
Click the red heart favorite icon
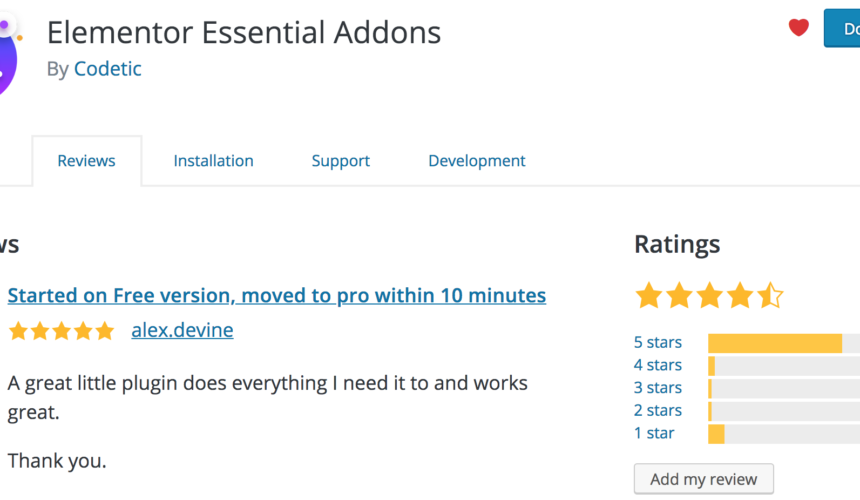point(799,27)
